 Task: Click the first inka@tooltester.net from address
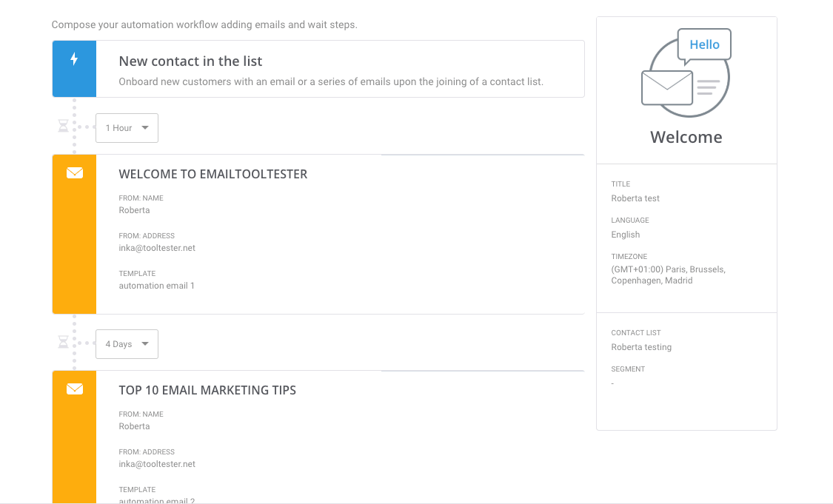pyautogui.click(x=157, y=248)
